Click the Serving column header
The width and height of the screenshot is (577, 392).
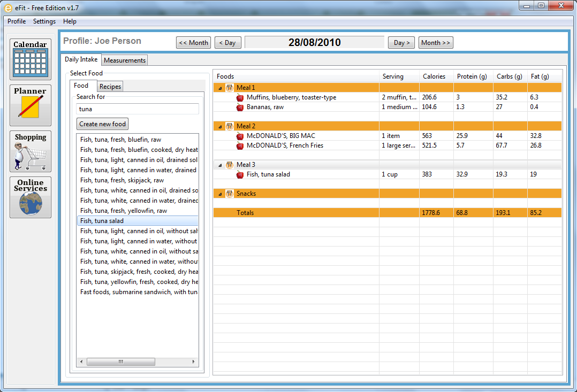click(x=399, y=76)
